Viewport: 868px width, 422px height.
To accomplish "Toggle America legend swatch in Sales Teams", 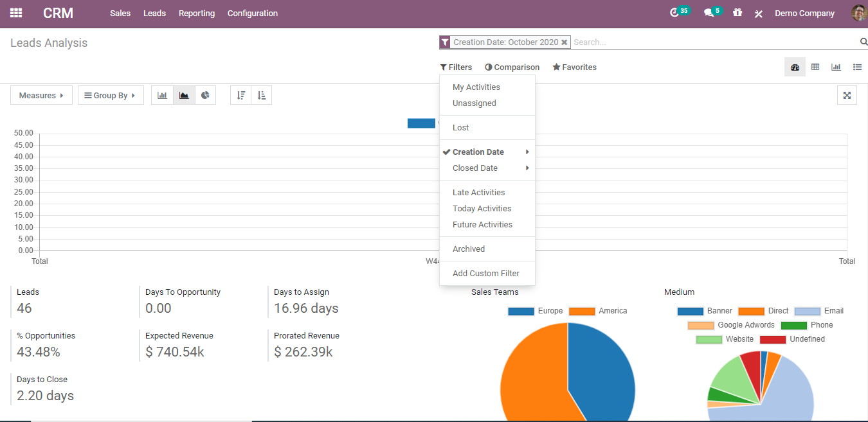I will tap(582, 311).
